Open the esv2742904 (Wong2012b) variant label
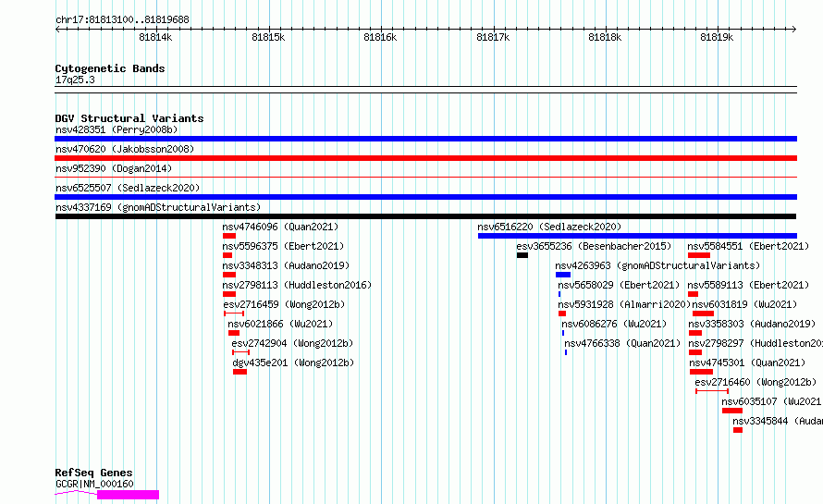The width and height of the screenshot is (823, 504). 292,343
